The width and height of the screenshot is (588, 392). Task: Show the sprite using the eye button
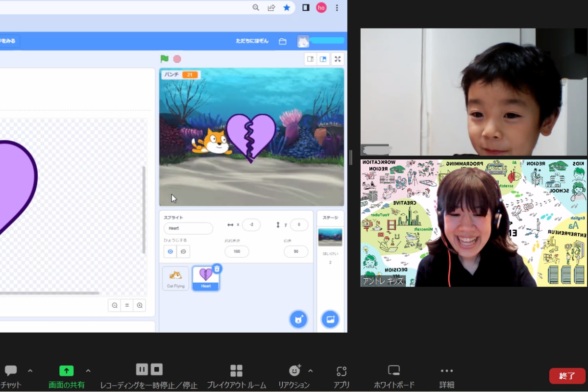[x=170, y=251]
